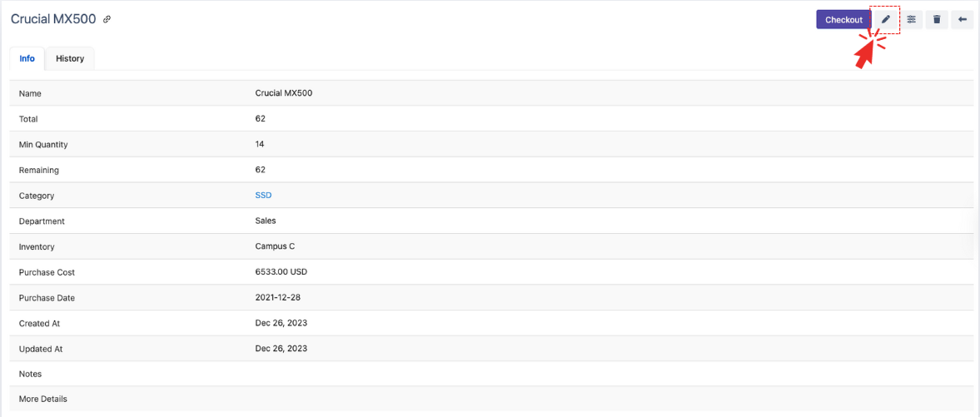Click the Crucial MX500 page title
980x417 pixels.
53,19
